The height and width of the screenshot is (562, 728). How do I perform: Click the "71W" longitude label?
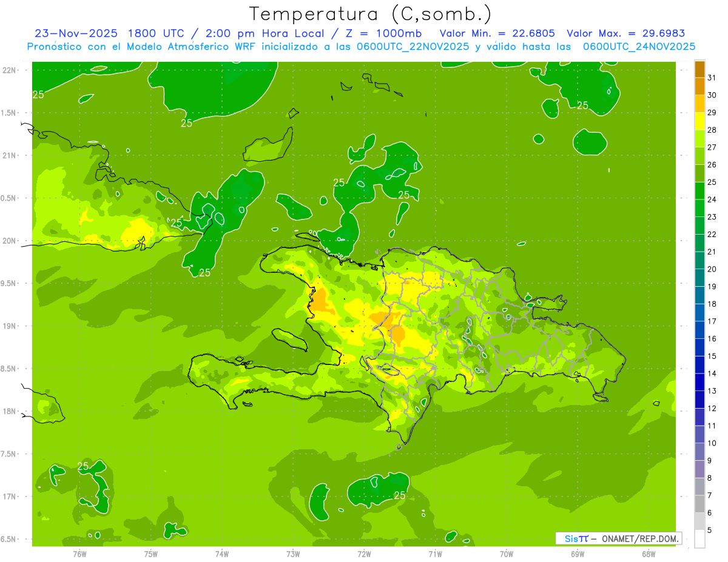coord(435,554)
